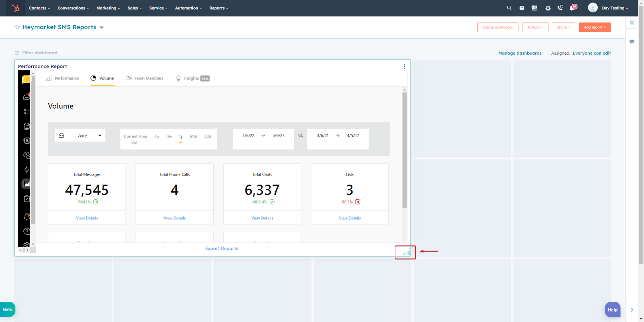Open the search magnifier in top bar

pyautogui.click(x=509, y=8)
